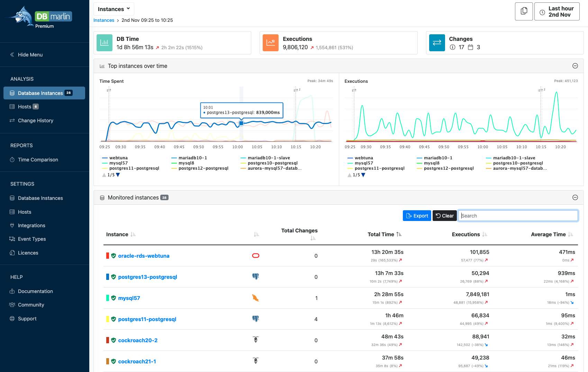Open Database Instances under Settings
Screen dimensions: 588x372
36,198
